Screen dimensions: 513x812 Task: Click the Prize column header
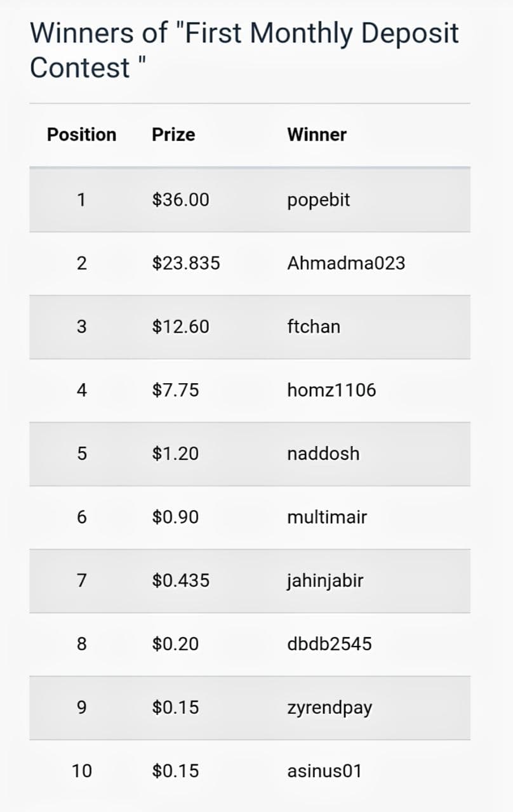tap(173, 134)
